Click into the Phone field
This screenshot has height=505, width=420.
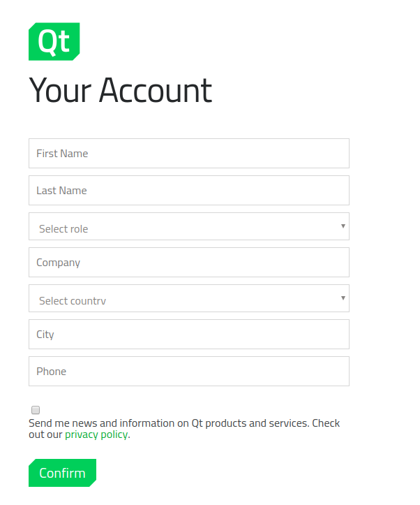tap(189, 371)
